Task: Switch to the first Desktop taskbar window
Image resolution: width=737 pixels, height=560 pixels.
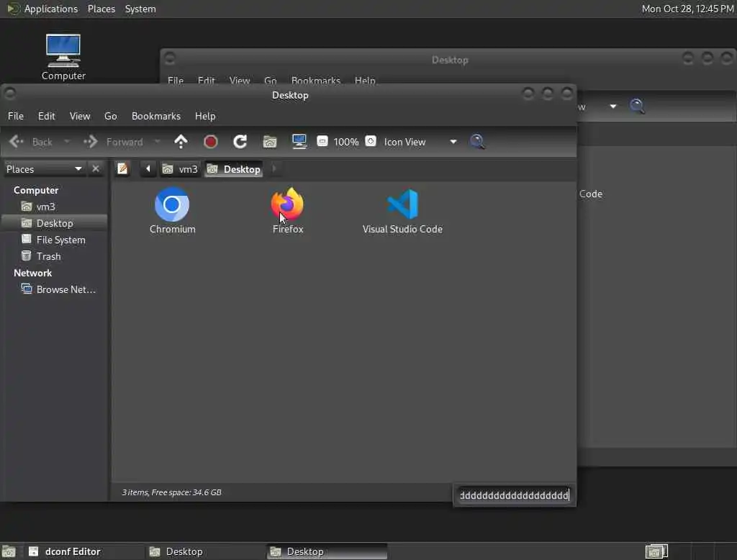Action: click(x=205, y=551)
